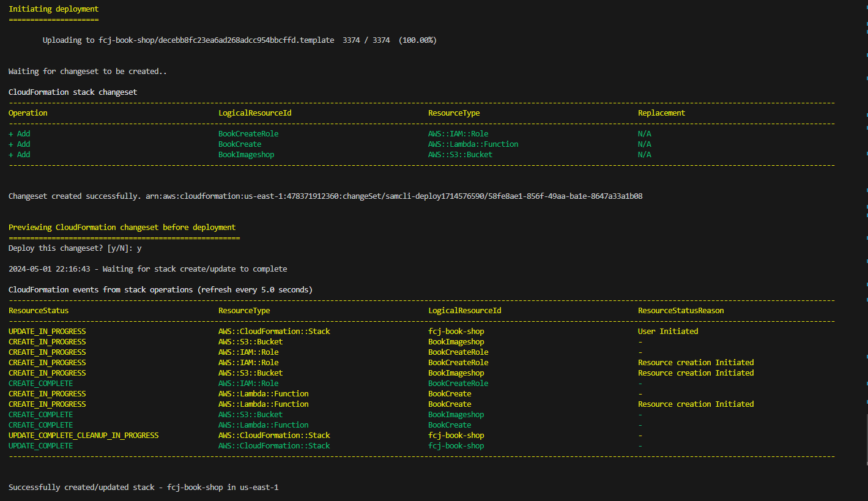Screen dimensions: 868x501
Task: Click "BookCreate" in the changeset Add table
Action: click(x=240, y=144)
